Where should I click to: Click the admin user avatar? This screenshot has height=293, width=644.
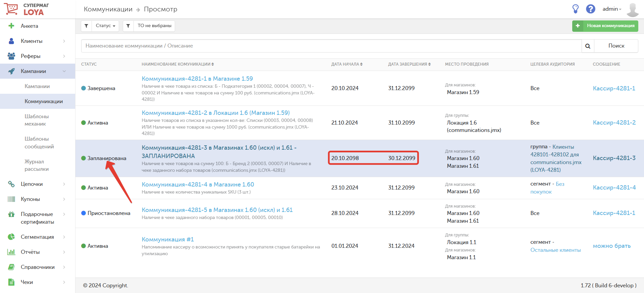coord(633,9)
